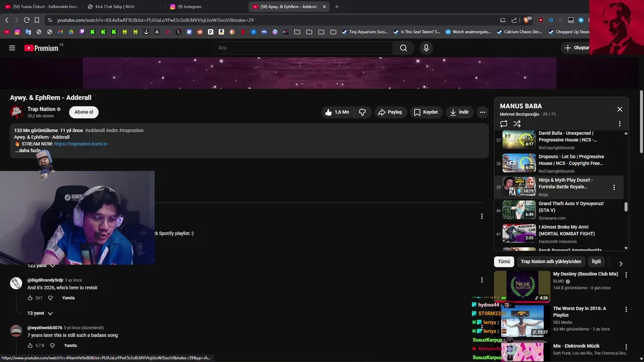644x362 pixels.
Task: Select Trap Nation adlı yükleyiciden chip
Action: point(551,261)
